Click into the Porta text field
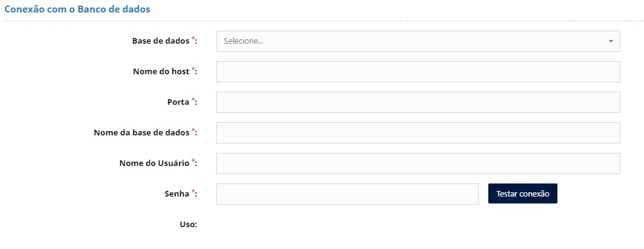This screenshot has width=644, height=249. 418,102
